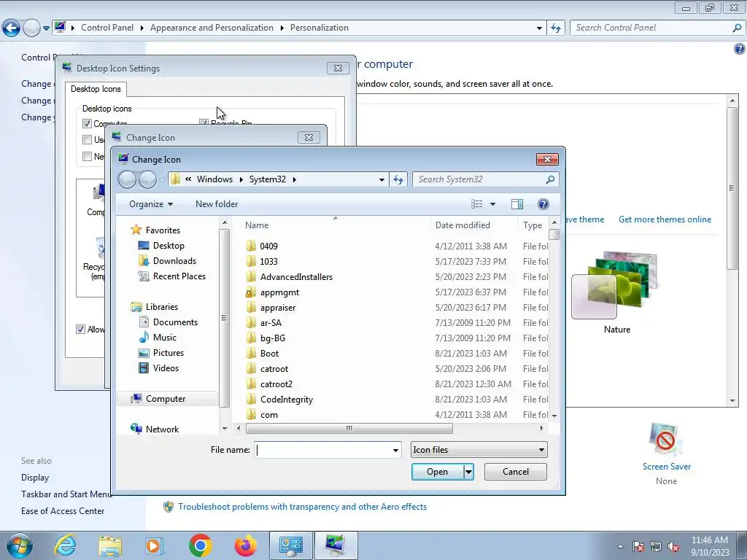
Task: Select the locked appmgmt folder
Action: pyautogui.click(x=279, y=292)
